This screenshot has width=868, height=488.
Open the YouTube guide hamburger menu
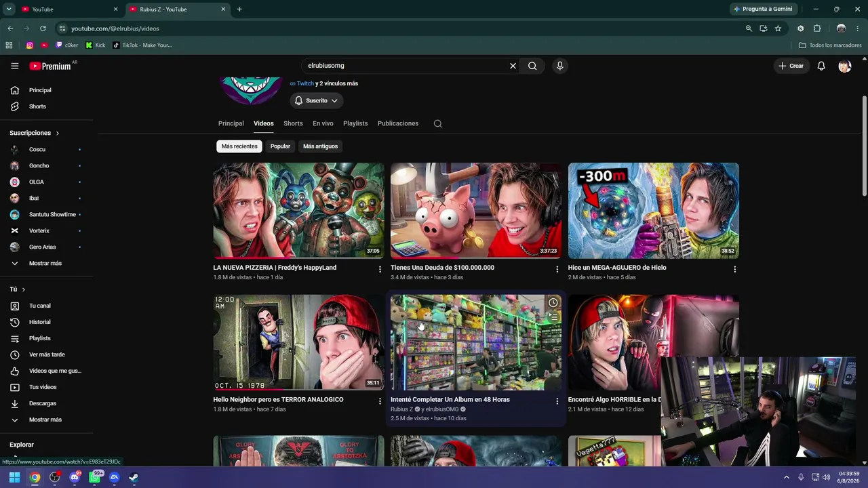click(14, 66)
